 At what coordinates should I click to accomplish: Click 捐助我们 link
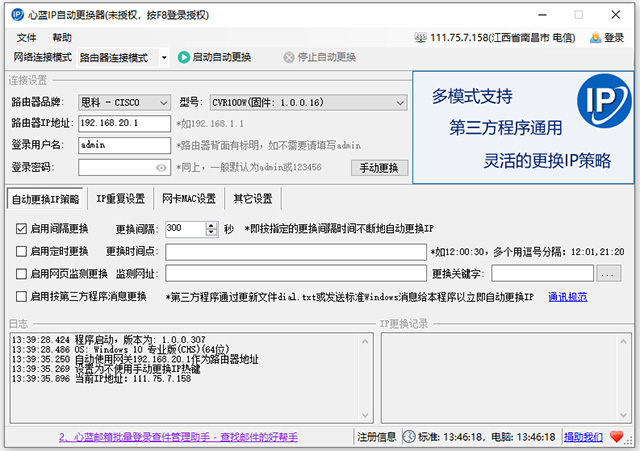[583, 437]
